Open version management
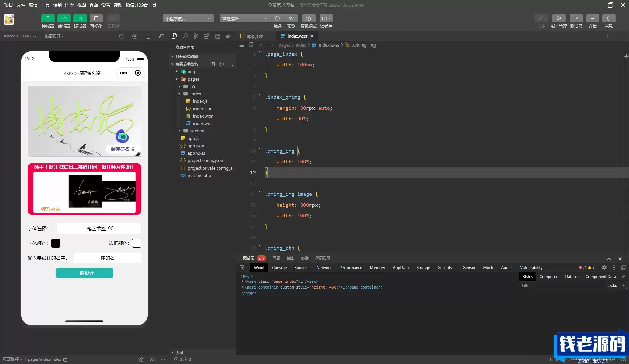Viewport: 629px width, 364px height. point(559,18)
